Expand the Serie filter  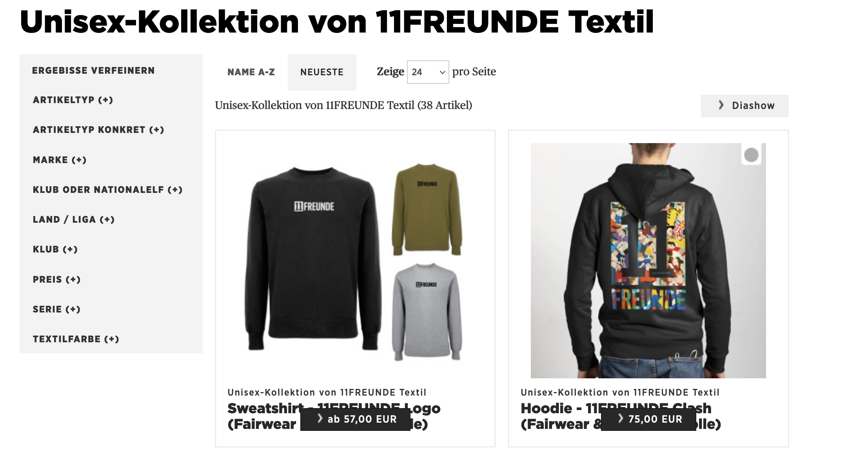tap(57, 309)
